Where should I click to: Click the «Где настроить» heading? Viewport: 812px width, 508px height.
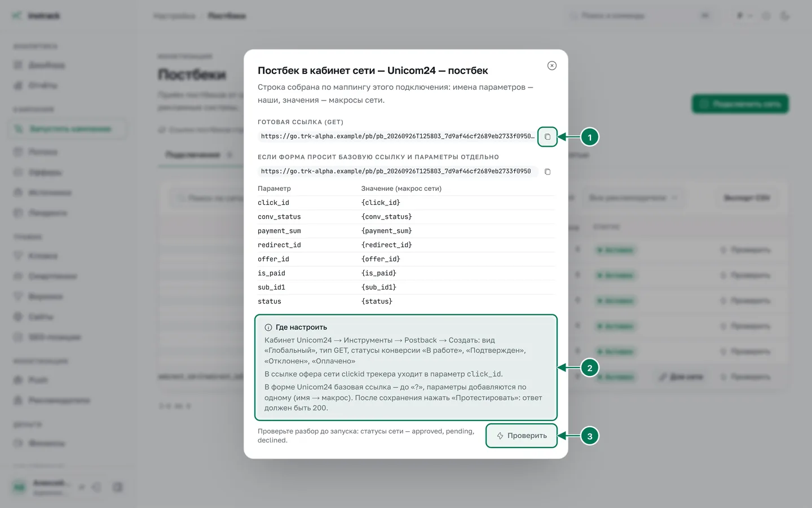tap(301, 327)
